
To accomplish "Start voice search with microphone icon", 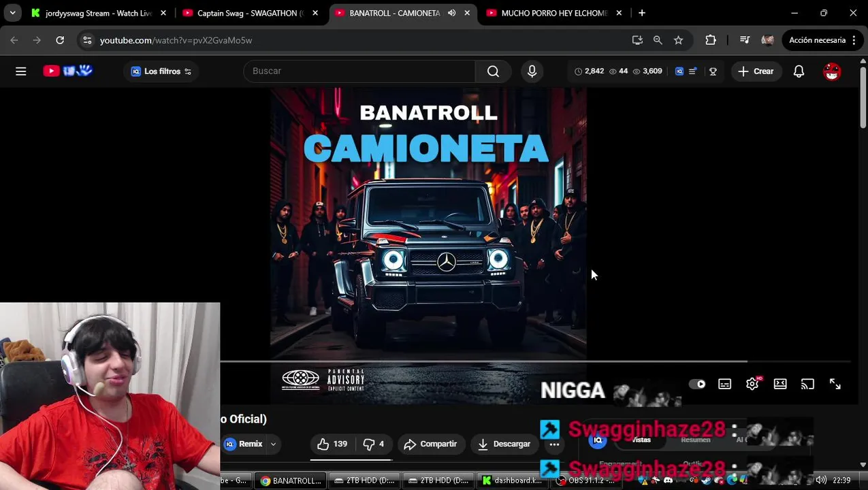I will [x=532, y=71].
